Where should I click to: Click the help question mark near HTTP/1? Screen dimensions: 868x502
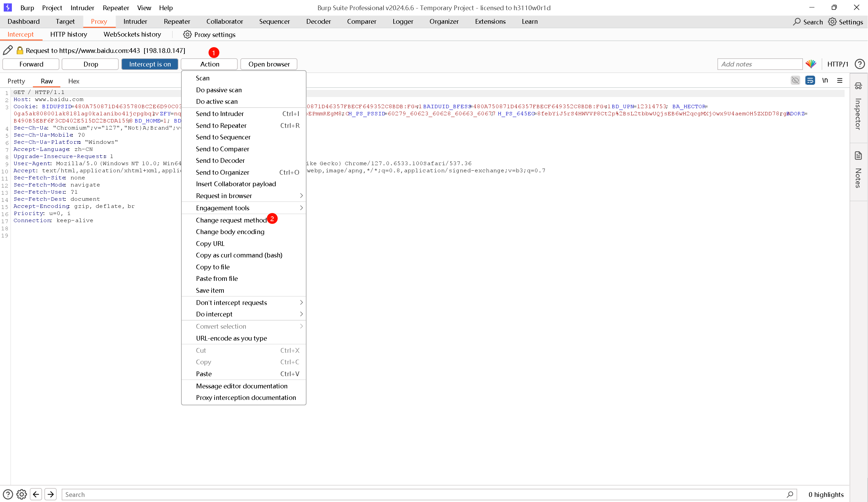(x=860, y=64)
